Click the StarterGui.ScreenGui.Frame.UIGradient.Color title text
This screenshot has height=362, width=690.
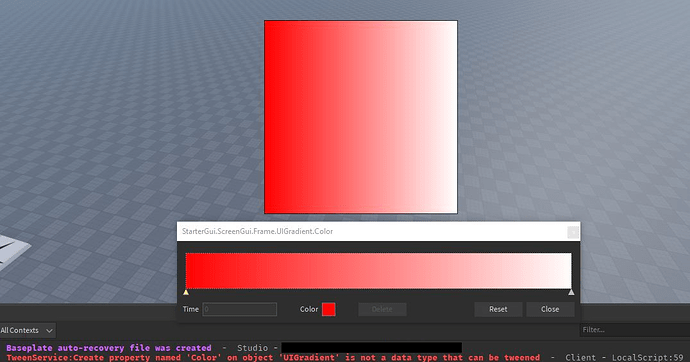coord(257,231)
